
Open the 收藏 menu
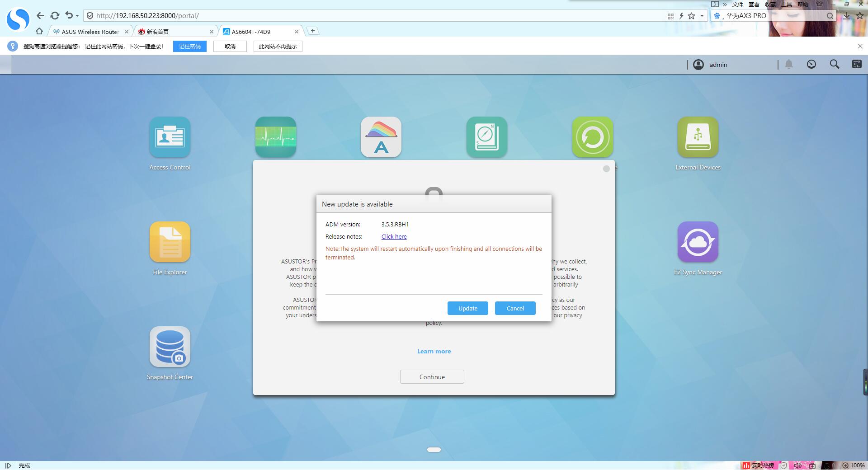point(770,4)
